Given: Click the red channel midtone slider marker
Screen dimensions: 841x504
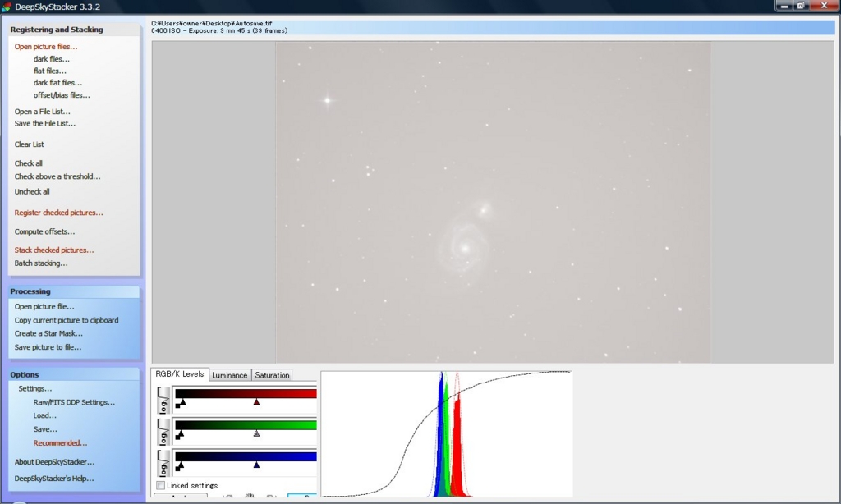Looking at the screenshot, I should pos(256,401).
